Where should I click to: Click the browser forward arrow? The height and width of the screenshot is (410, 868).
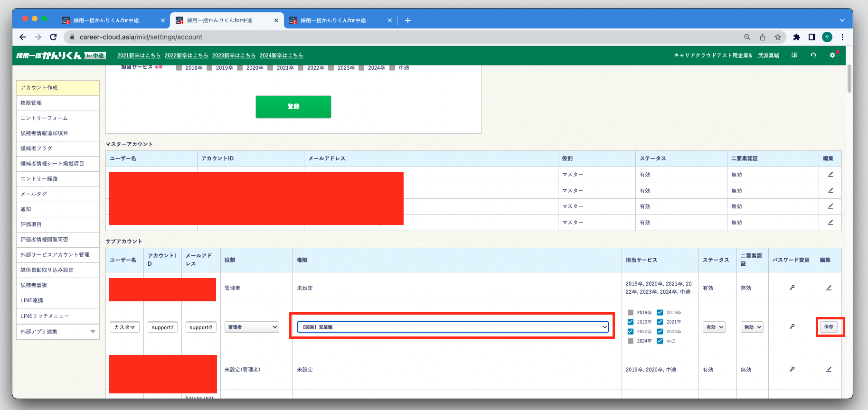pyautogui.click(x=38, y=37)
